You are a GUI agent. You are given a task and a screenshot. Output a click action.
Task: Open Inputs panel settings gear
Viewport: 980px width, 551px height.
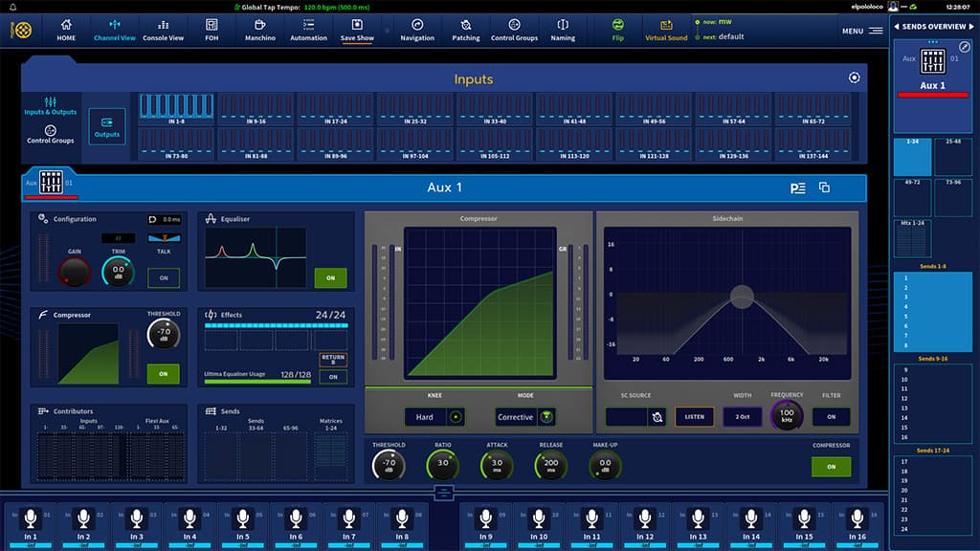854,77
